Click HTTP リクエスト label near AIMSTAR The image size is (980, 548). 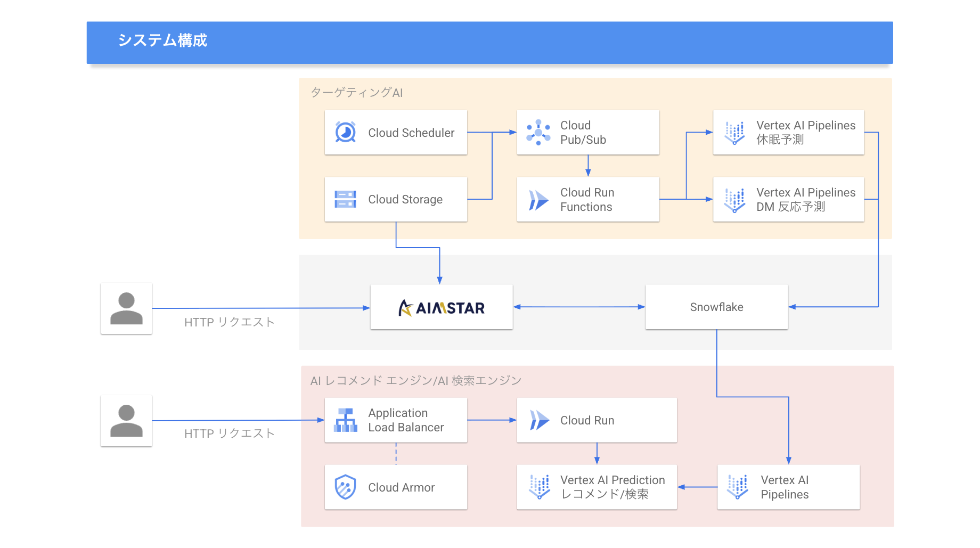(x=230, y=322)
